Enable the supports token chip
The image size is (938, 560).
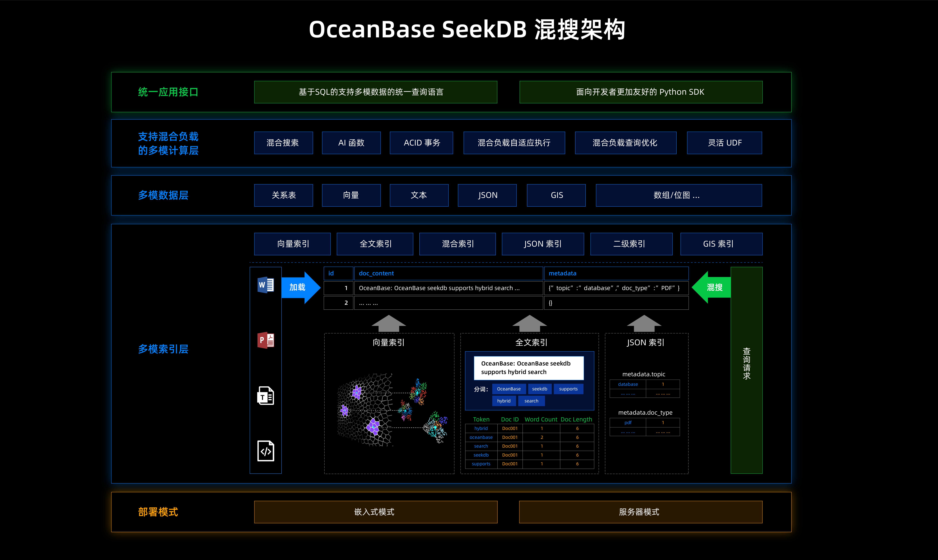[x=568, y=389]
